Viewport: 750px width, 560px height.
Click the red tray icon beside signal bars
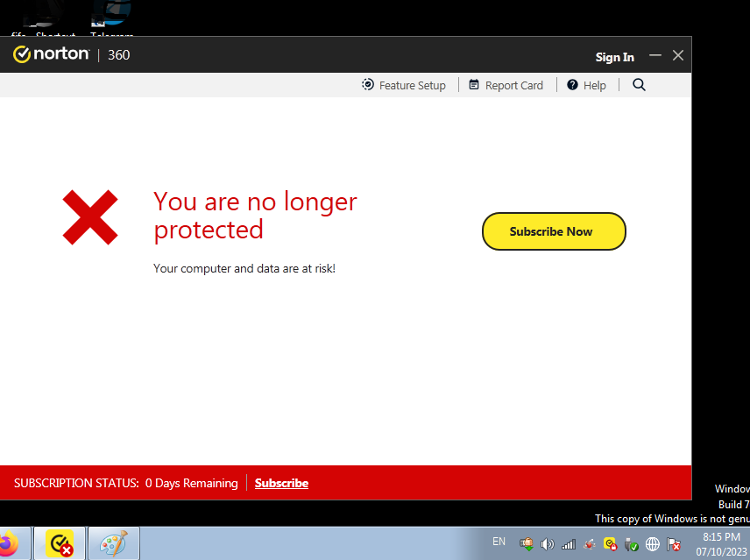590,543
